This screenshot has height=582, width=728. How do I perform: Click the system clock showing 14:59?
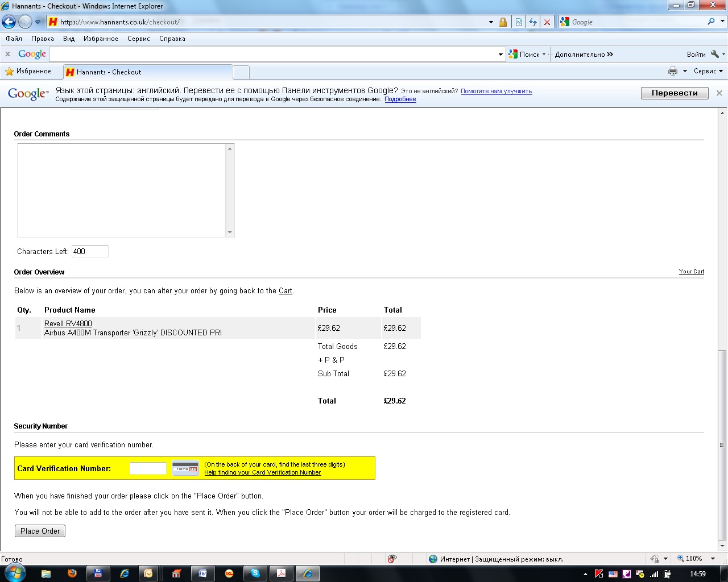(697, 574)
